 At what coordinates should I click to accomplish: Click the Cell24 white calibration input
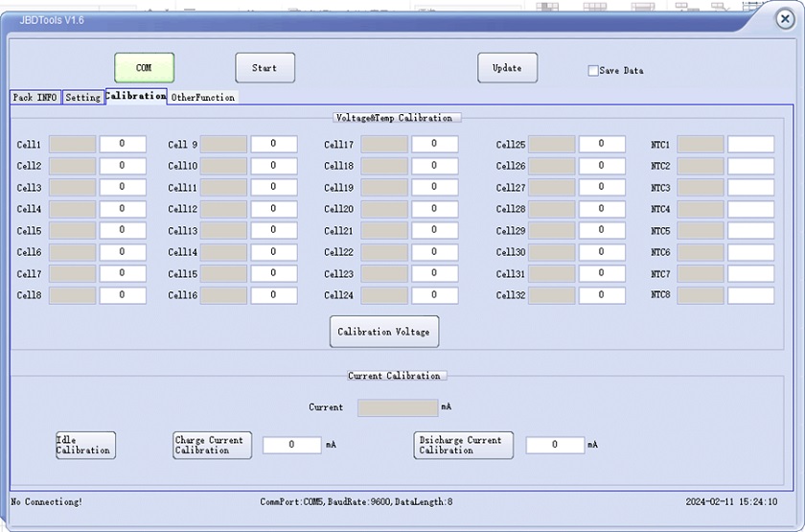(435, 295)
